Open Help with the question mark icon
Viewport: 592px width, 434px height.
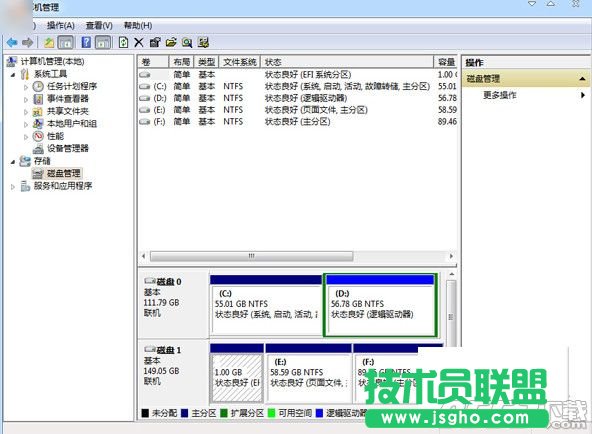pos(86,42)
